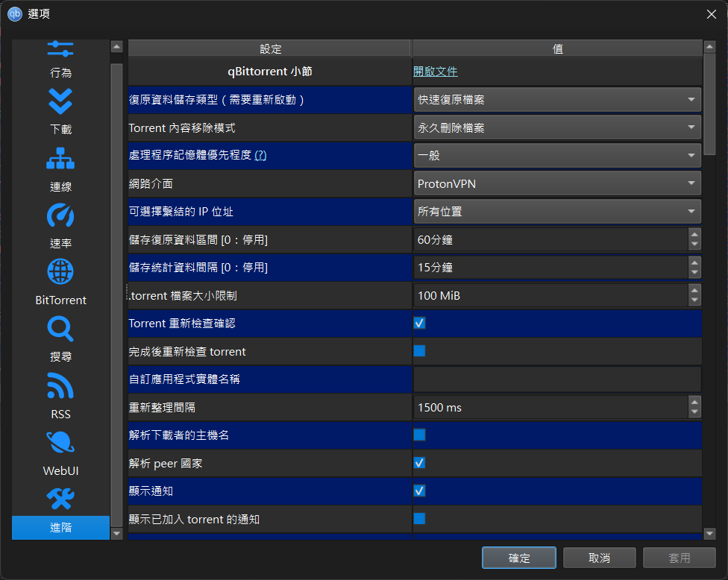Open the WebUI planet icon
The image size is (728, 580).
click(60, 442)
